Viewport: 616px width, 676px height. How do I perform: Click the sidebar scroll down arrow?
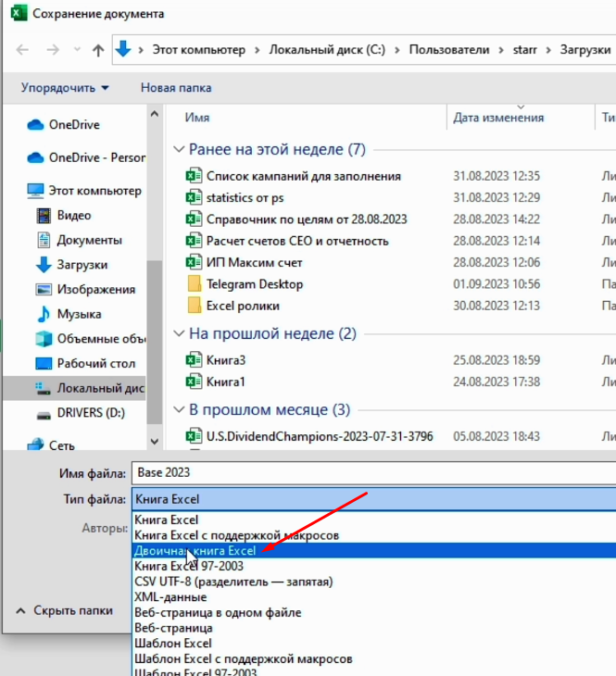[x=155, y=442]
